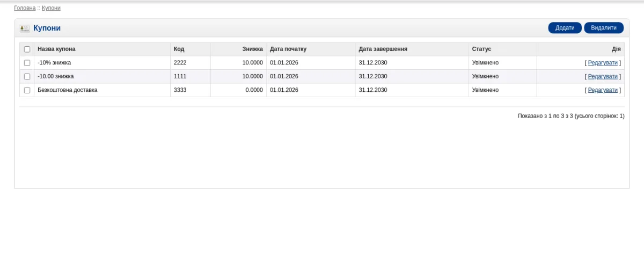The height and width of the screenshot is (256, 644).
Task: Click the Дата завершення column header
Action: 383,49
